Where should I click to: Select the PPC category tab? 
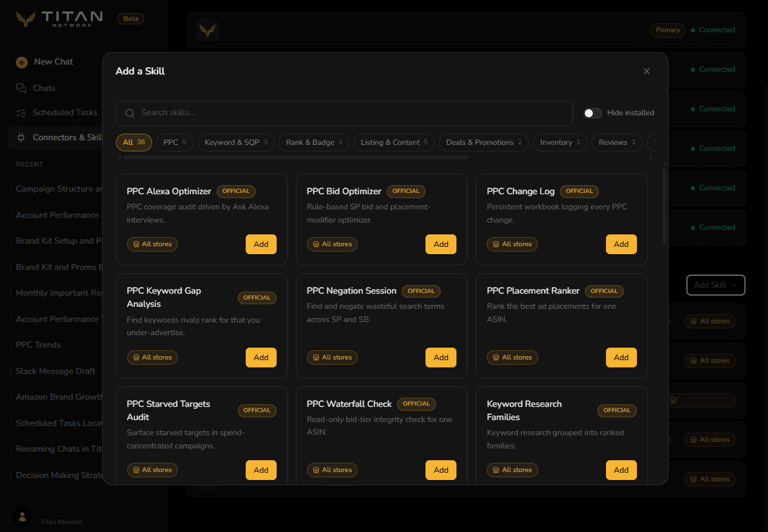[x=175, y=142]
